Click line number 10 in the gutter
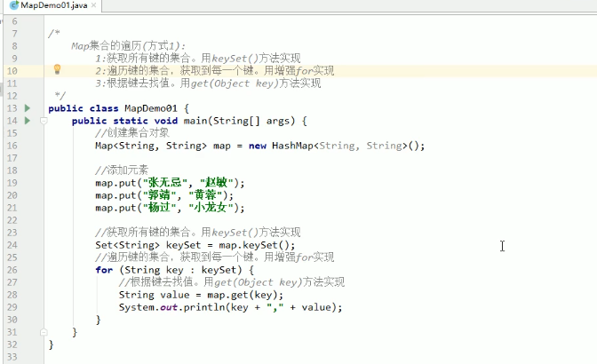Image resolution: width=597 pixels, height=364 pixels. pyautogui.click(x=12, y=71)
